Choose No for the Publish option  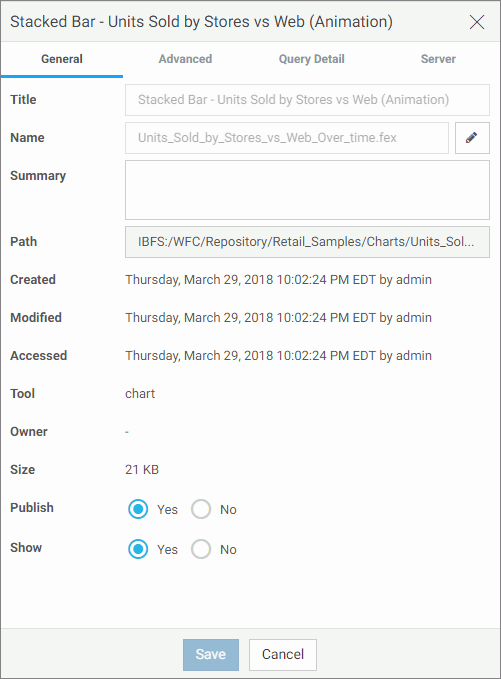[x=201, y=509]
